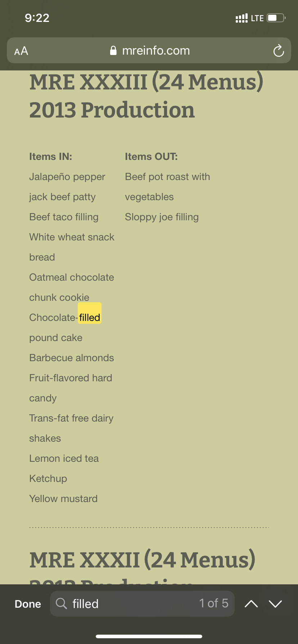Tap the "Items OUT:" column header
Screen dimensions: 298x644
point(151,157)
